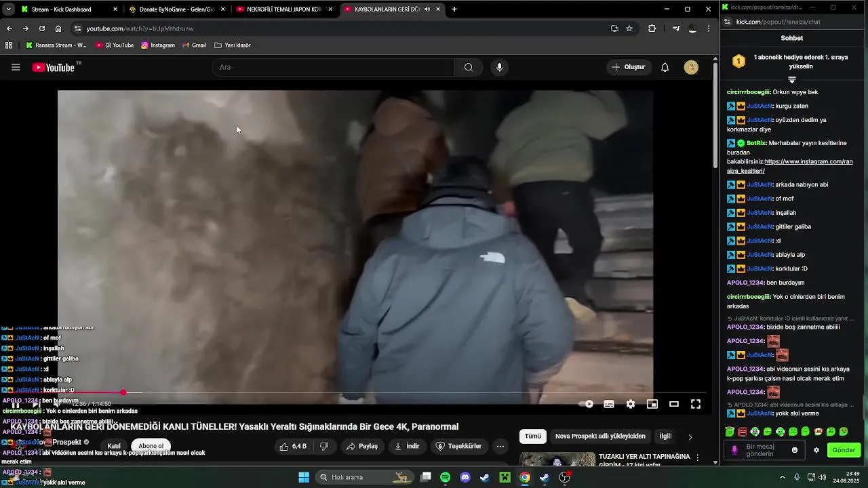Open video player settings gear

[631, 404]
